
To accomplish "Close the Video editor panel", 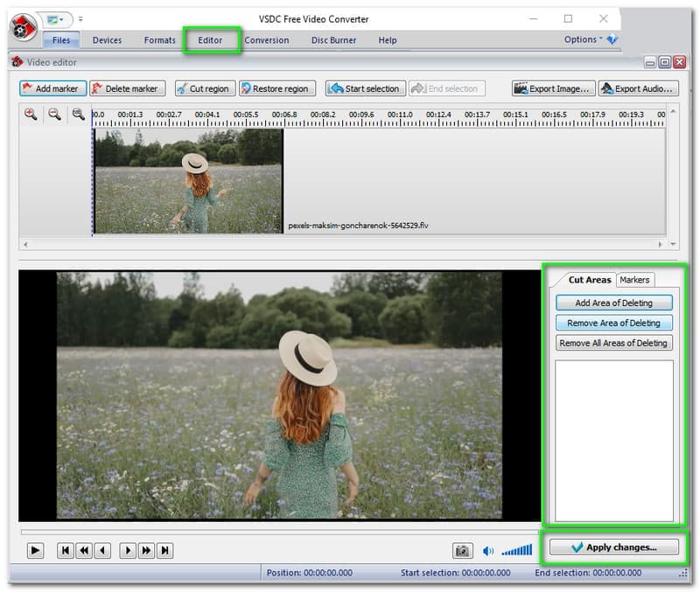I will [680, 62].
